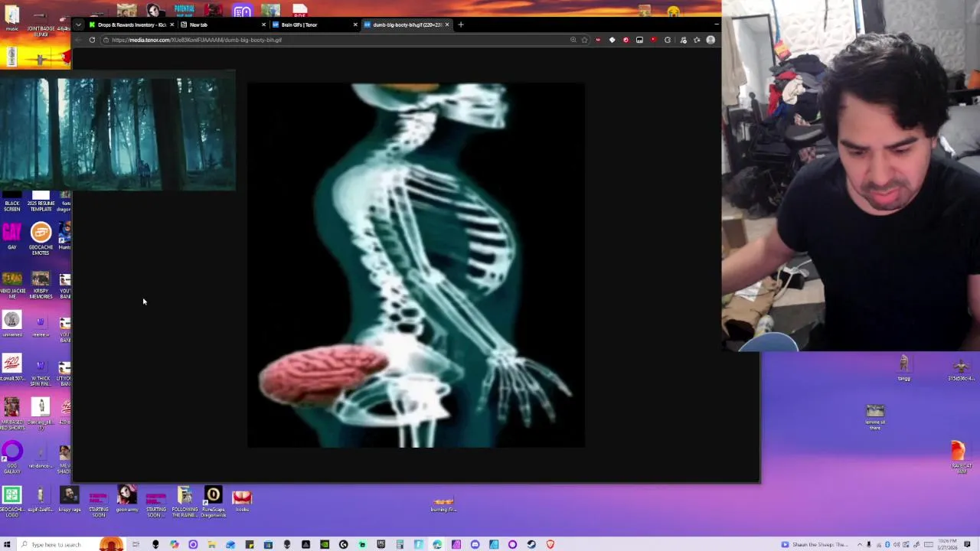This screenshot has height=551, width=980.
Task: Click the brain skeleton GIF image
Action: tap(416, 265)
